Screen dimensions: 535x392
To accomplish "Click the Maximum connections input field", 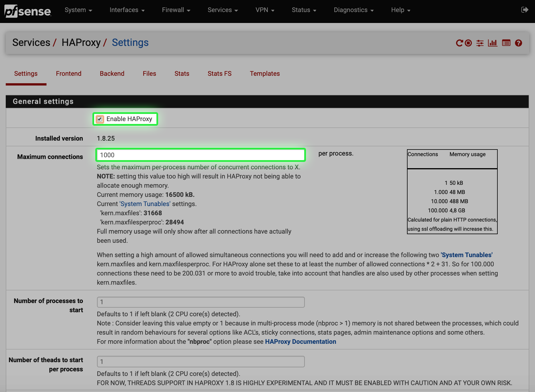I will click(200, 155).
